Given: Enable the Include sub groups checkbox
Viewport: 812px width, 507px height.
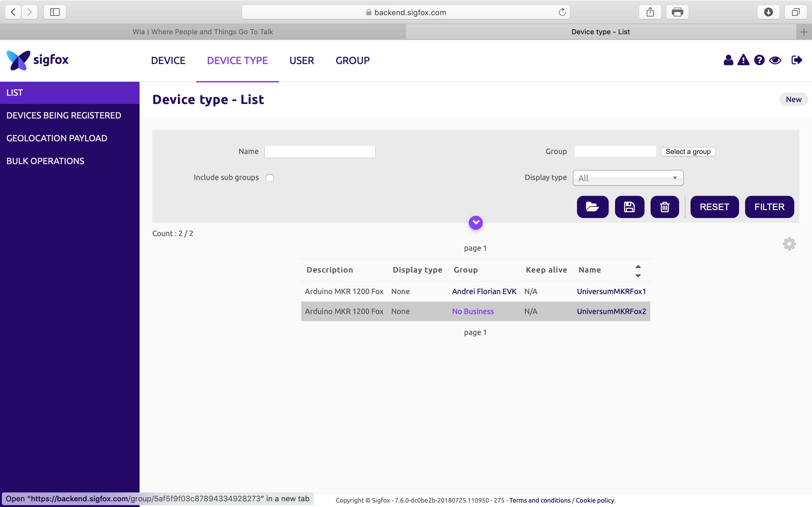Looking at the screenshot, I should (x=269, y=178).
